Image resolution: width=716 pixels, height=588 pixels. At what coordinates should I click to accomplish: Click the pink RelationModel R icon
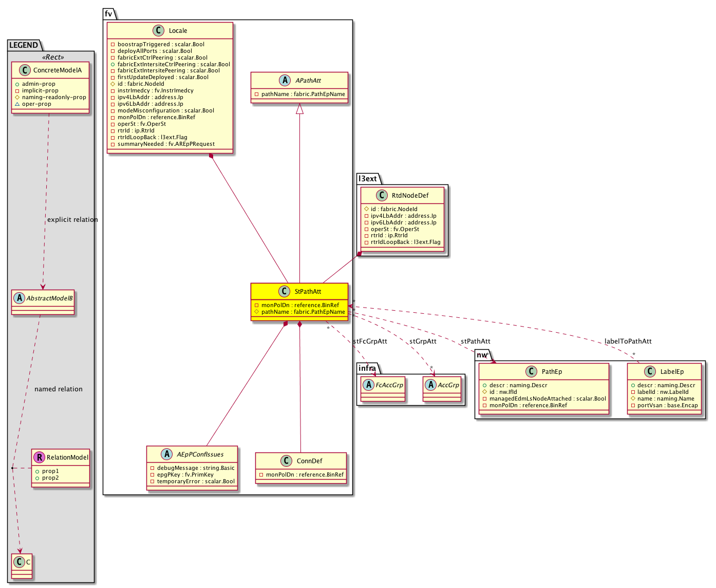(x=39, y=458)
